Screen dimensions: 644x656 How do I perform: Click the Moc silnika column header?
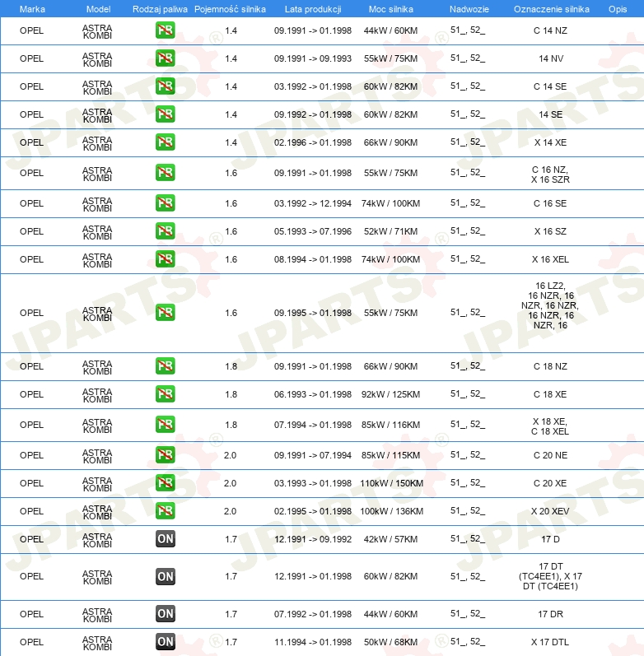[391, 8]
